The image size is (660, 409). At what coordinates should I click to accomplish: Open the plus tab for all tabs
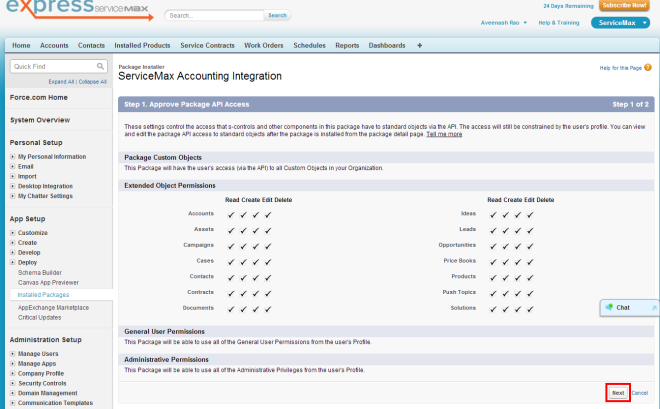[x=419, y=45]
